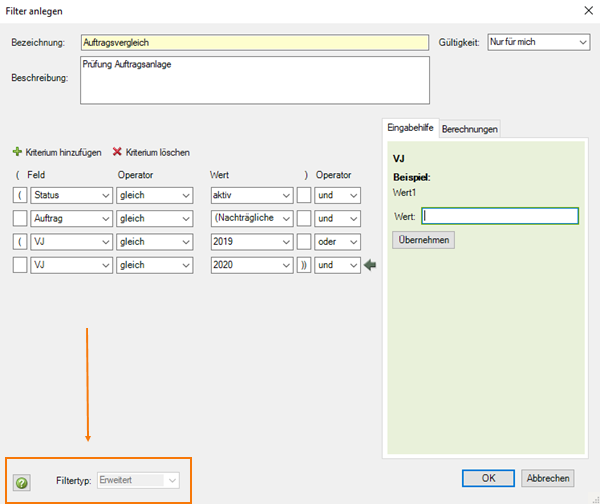Screen dimensions: 600x504
Task: Click the Abbrechen button
Action: coord(548,478)
